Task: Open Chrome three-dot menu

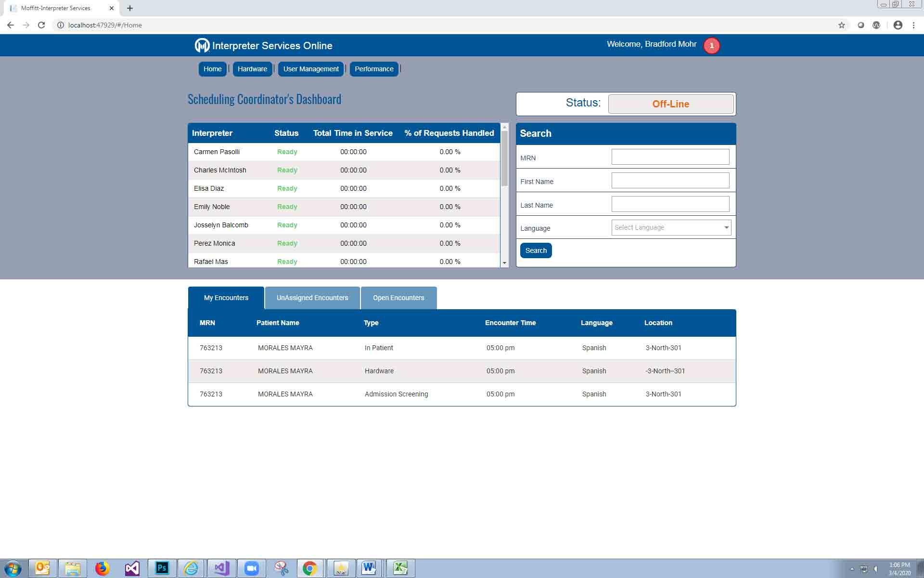Action: [913, 25]
